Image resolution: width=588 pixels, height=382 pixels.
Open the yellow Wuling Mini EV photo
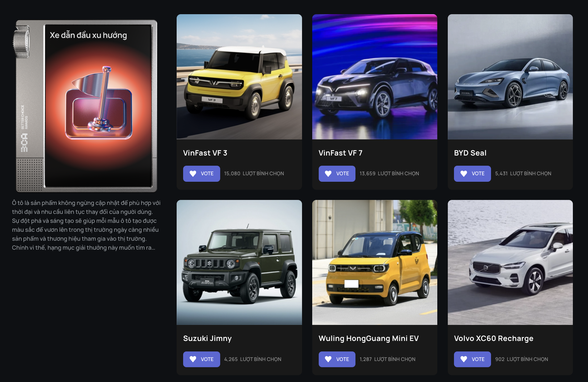click(375, 262)
